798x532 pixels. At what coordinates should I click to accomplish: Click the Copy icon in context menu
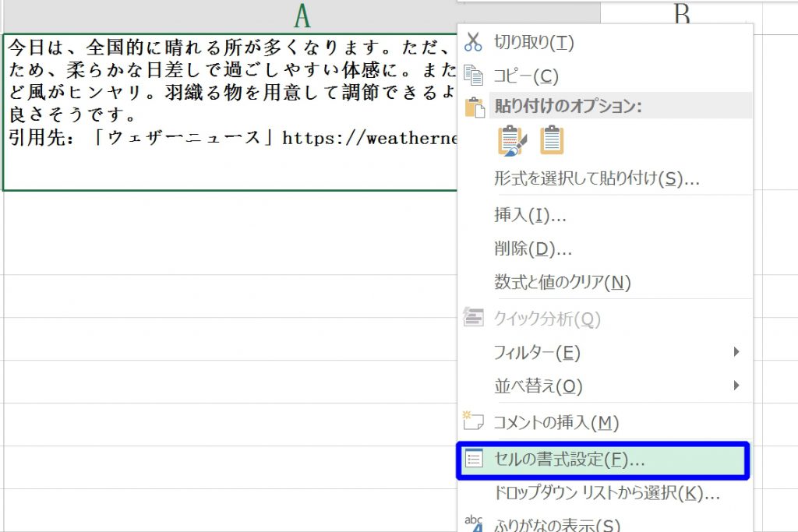tap(473, 76)
